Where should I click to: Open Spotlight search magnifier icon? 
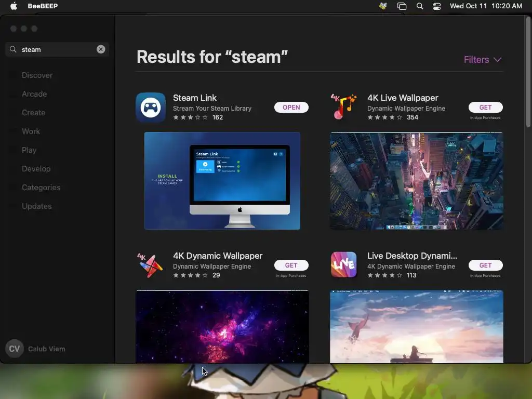point(420,6)
